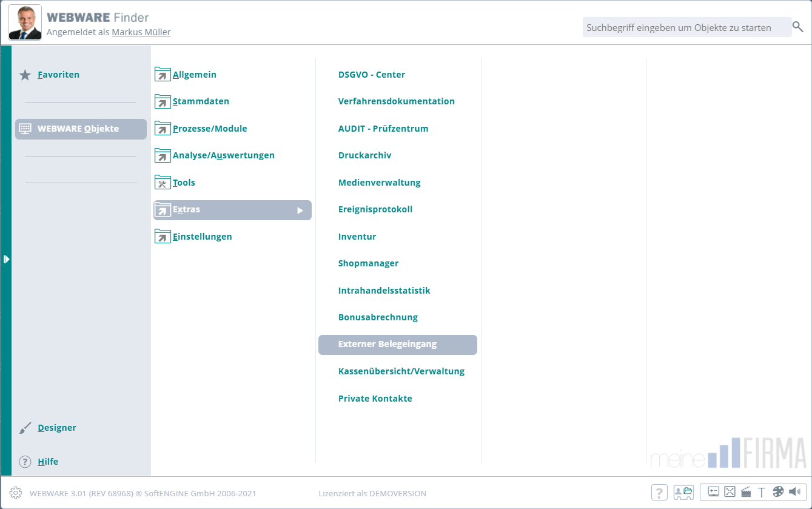Screen dimensions: 812x509
Task: Click the clapperboard icon in bottom toolbar
Action: pos(747,492)
